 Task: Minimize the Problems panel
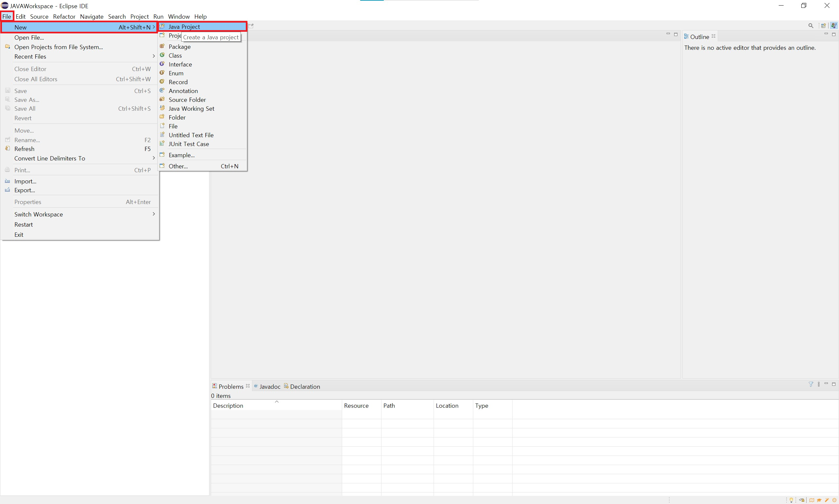[x=826, y=384]
